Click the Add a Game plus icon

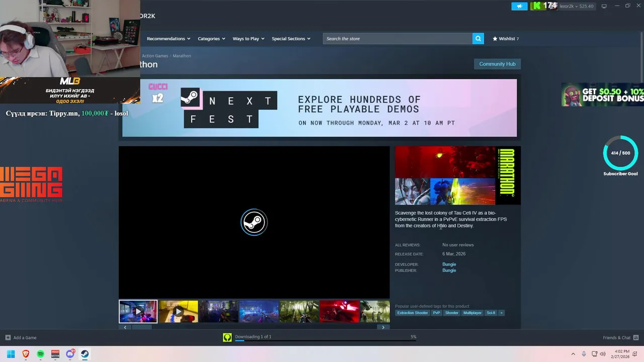tap(8, 337)
